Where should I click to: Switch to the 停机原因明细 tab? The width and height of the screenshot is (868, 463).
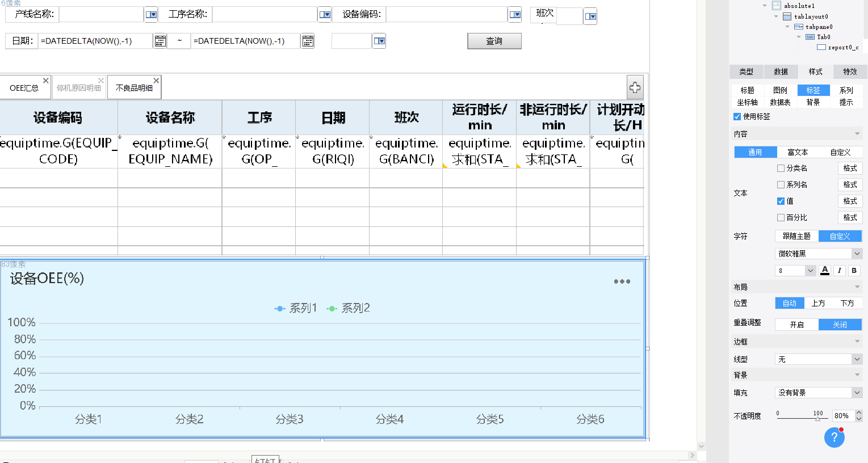tap(79, 88)
